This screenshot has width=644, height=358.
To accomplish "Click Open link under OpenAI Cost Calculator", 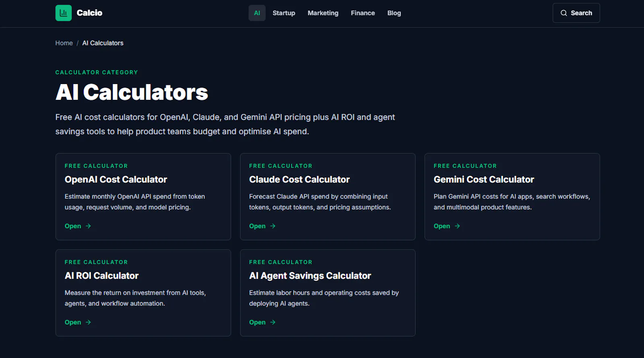I will click(78, 226).
